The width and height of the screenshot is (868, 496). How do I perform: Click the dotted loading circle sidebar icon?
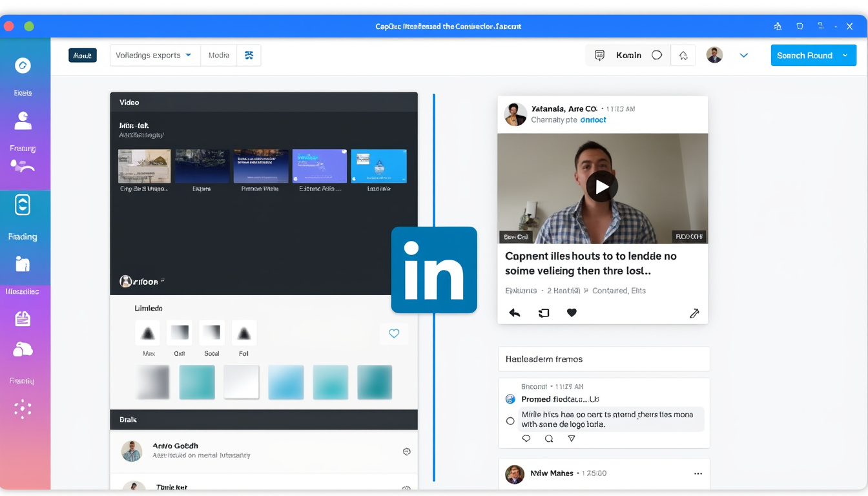(x=23, y=409)
